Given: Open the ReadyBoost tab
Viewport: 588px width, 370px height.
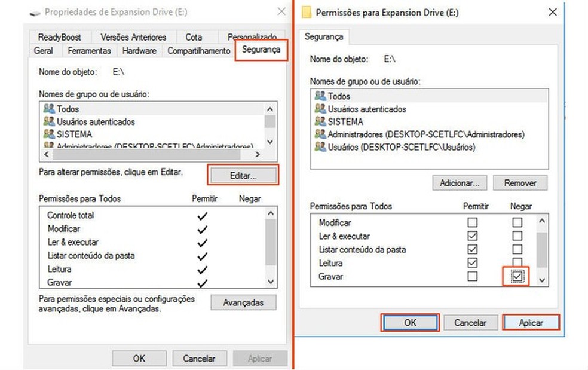Looking at the screenshot, I should coord(59,37).
